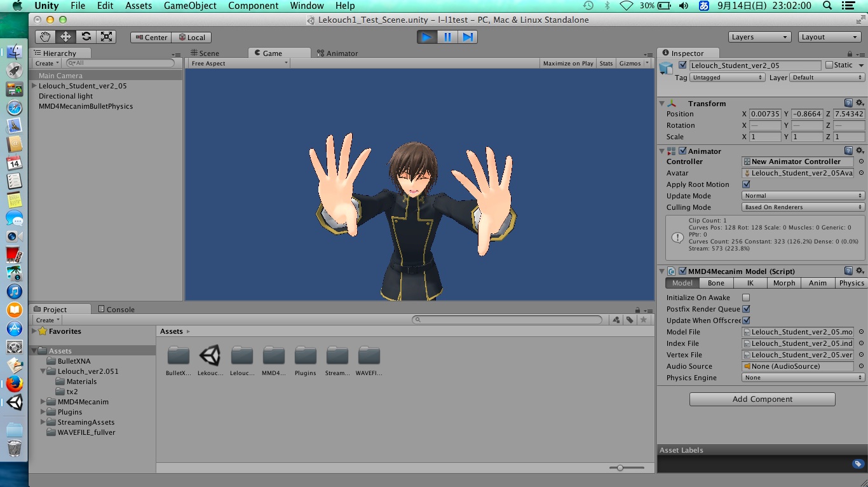Uncheck Postfix Render Queue

tap(746, 309)
